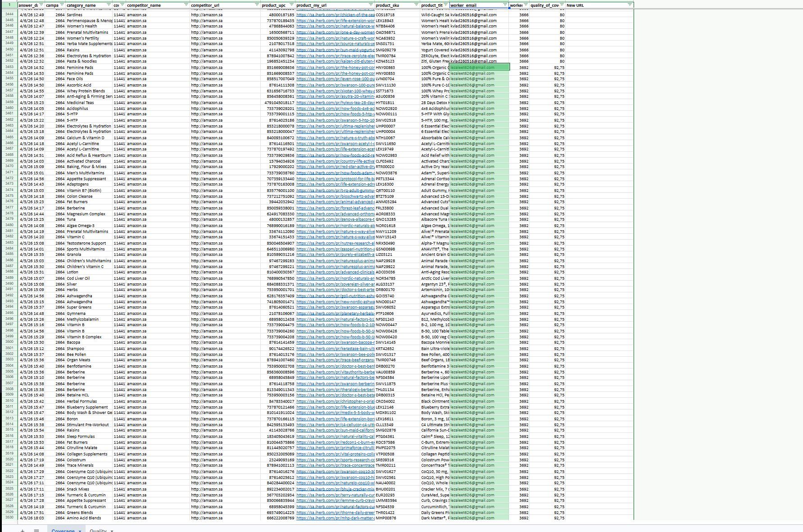Screen dimensions: 803x532
Task: Select the 'Sardines' category cell
Action: tap(89, 14)
